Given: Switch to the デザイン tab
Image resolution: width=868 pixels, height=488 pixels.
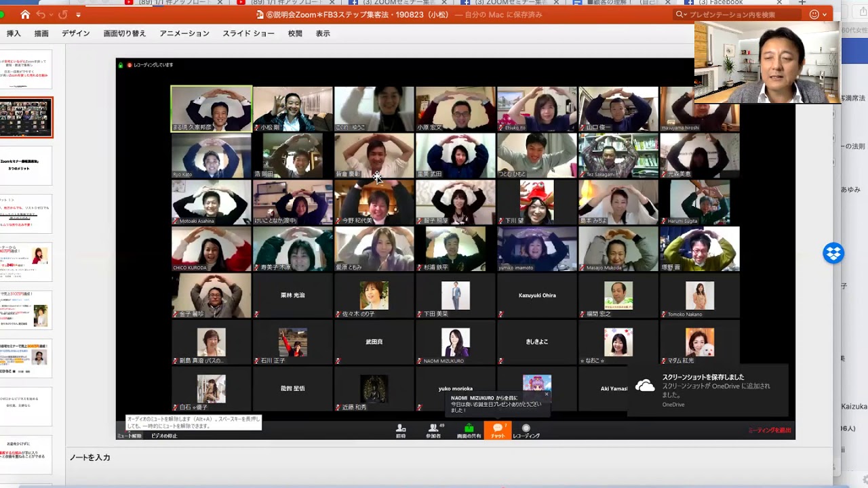Looking at the screenshot, I should pyautogui.click(x=76, y=33).
